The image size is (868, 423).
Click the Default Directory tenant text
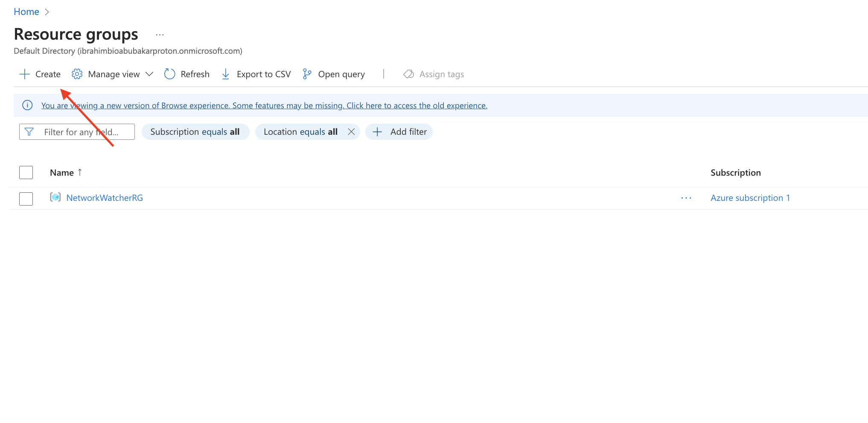pos(128,51)
